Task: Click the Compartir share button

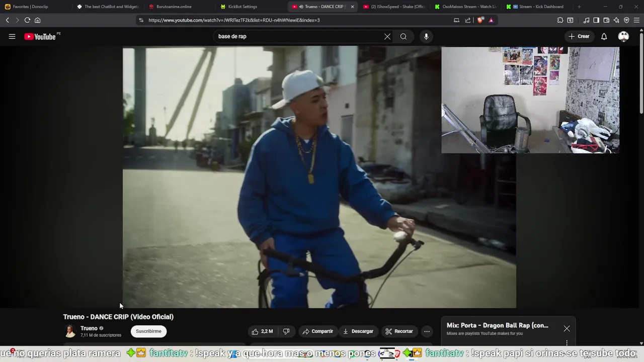Action: point(318,331)
